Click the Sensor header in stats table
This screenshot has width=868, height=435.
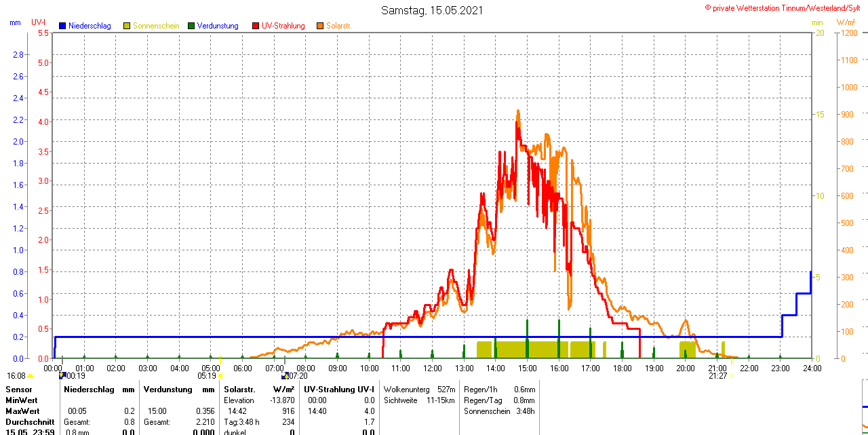click(x=18, y=390)
